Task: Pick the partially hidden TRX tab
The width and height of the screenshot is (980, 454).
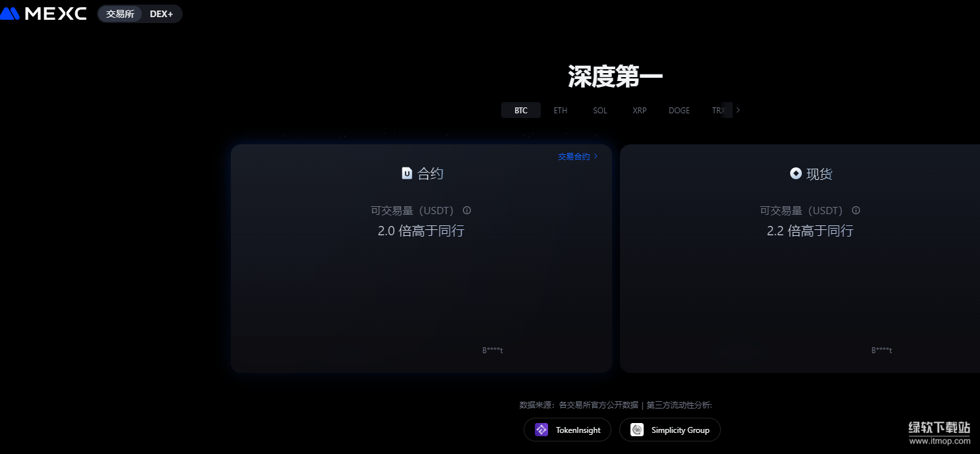Action: 718,110
